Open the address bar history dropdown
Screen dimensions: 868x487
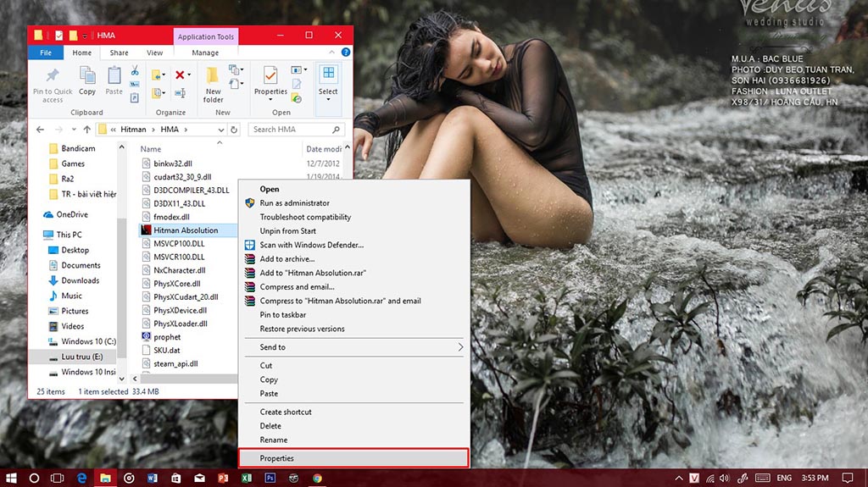point(221,130)
